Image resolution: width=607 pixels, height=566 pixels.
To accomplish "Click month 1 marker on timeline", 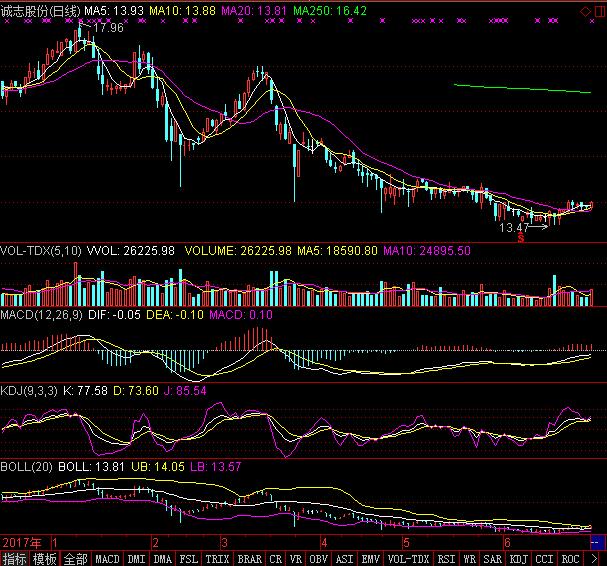I will pyautogui.click(x=55, y=543).
